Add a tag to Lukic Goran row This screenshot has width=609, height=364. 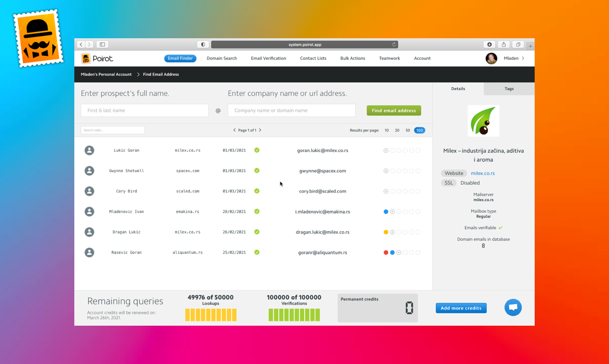[x=386, y=150]
